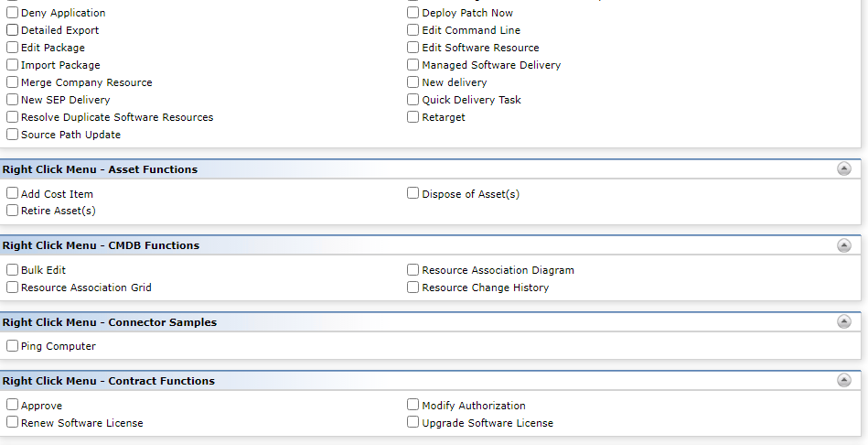Collapse the Asset Functions section
Viewport: 868px width, 445px height.
tap(843, 169)
